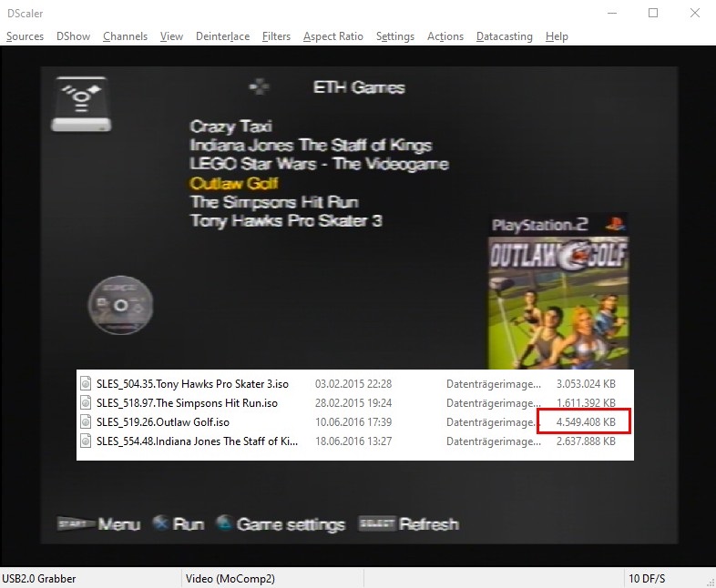This screenshot has height=588, width=716.
Task: Select highlighted Outlaw Golf entry
Action: 234,183
